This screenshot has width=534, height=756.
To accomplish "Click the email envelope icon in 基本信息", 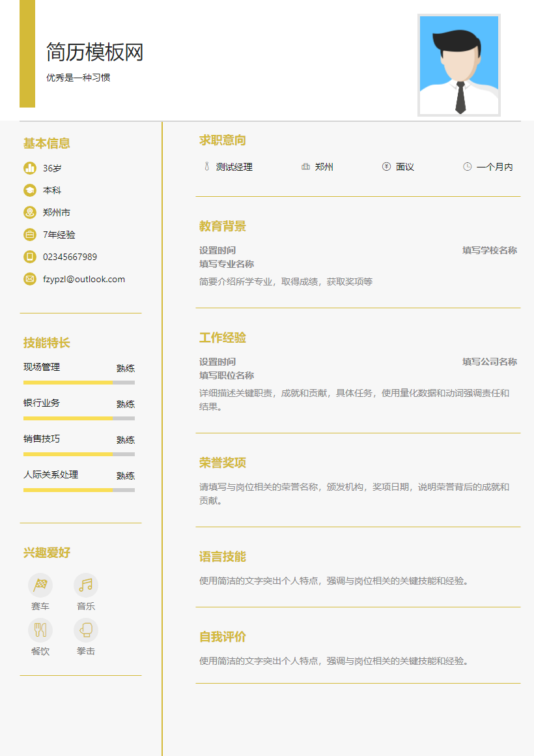I will coord(29,278).
